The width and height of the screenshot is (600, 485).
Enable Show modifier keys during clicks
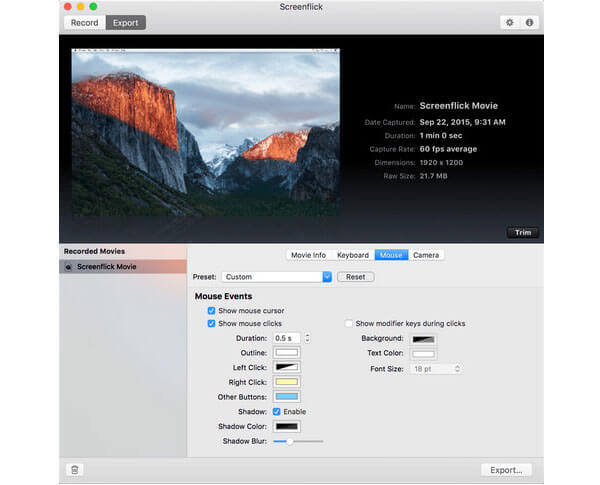pyautogui.click(x=349, y=323)
